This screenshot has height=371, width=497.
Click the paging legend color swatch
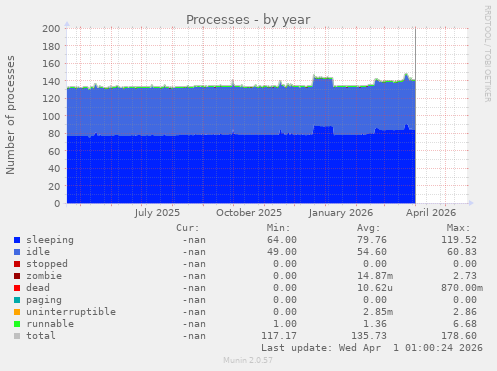point(17,300)
